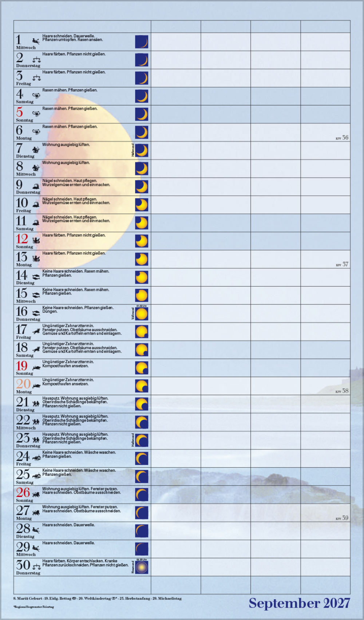Viewport: 364px width, 620px height.
Task: Select the red Sunday date number 5
Action: (19, 112)
